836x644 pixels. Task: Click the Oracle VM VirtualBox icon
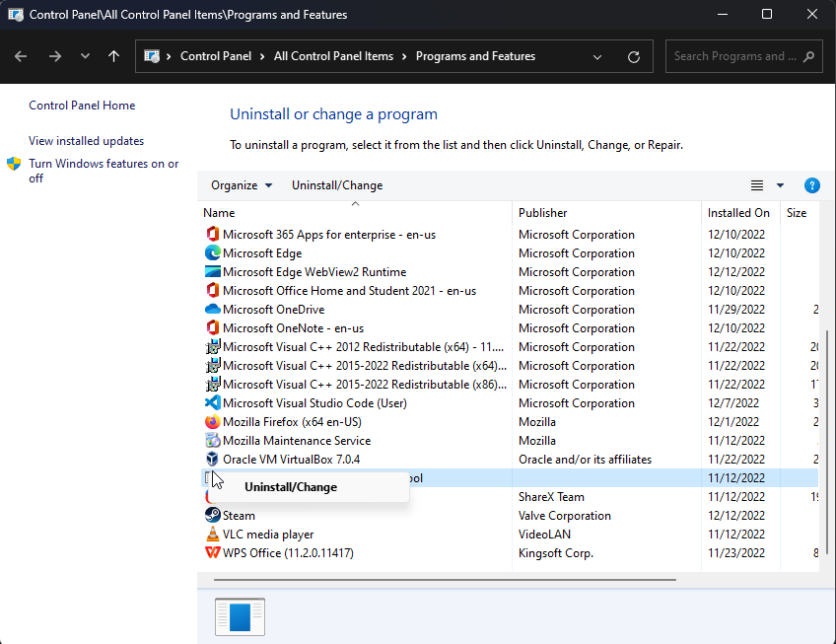(212, 459)
